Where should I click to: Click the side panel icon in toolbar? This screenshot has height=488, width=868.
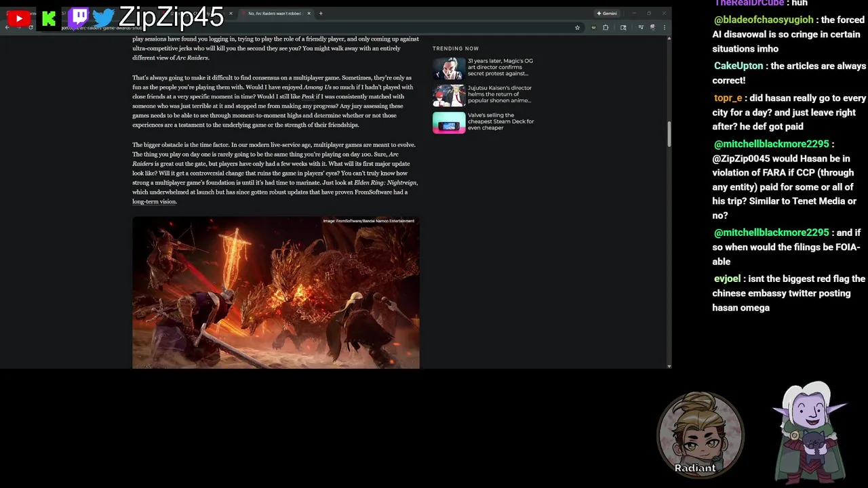623,28
